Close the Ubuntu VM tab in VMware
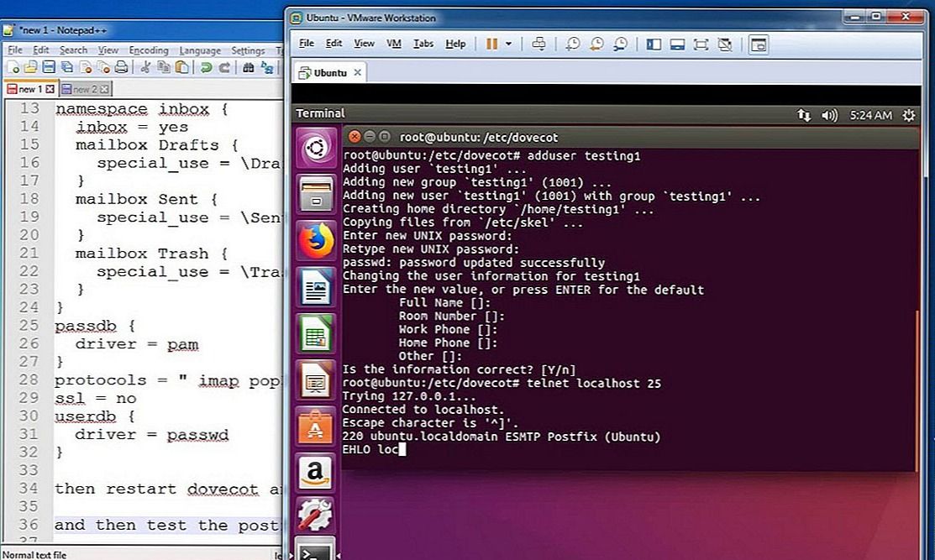 (357, 73)
